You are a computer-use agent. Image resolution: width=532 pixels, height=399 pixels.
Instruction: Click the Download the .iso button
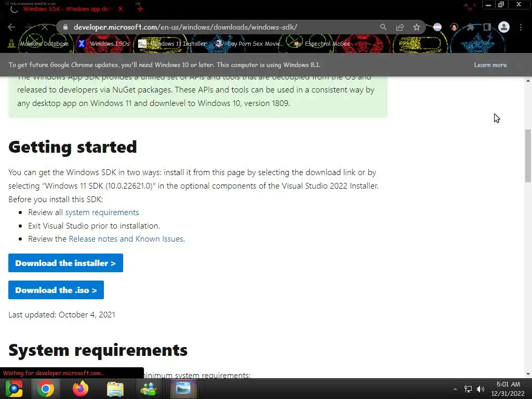[56, 290]
